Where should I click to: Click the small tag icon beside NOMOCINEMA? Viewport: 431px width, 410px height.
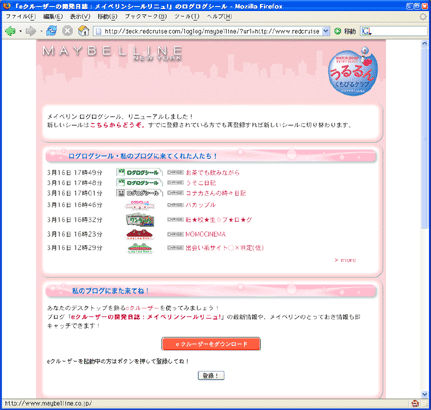175,234
